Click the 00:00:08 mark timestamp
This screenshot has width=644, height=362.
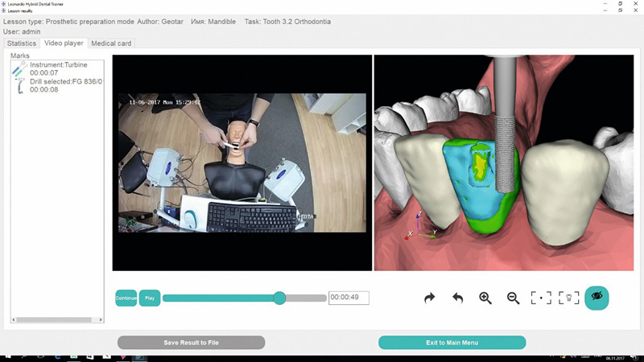(44, 89)
